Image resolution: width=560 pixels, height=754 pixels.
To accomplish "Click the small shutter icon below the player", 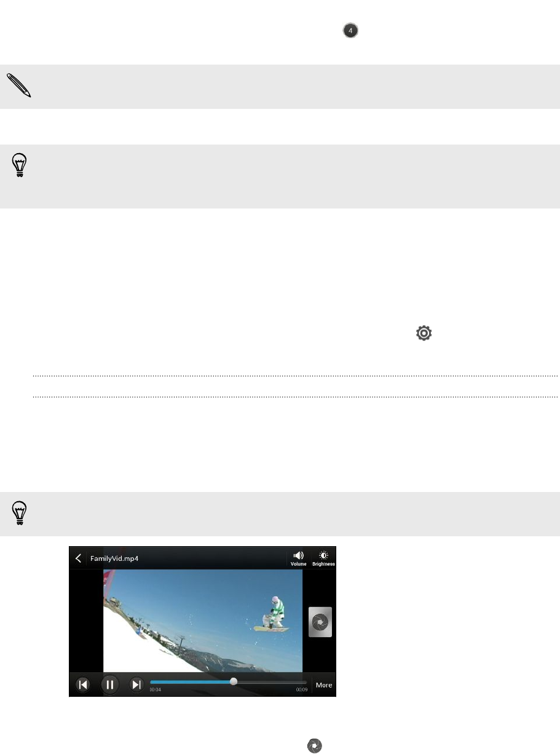I will click(x=314, y=745).
